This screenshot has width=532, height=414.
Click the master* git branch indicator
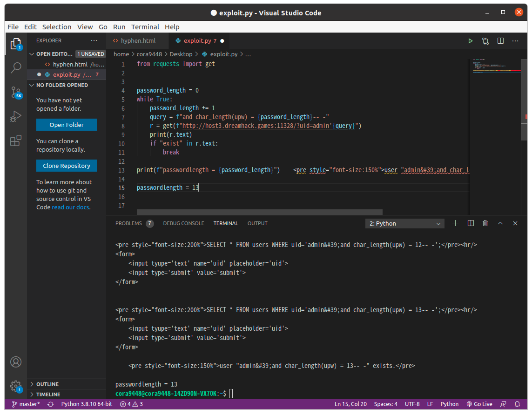26,404
